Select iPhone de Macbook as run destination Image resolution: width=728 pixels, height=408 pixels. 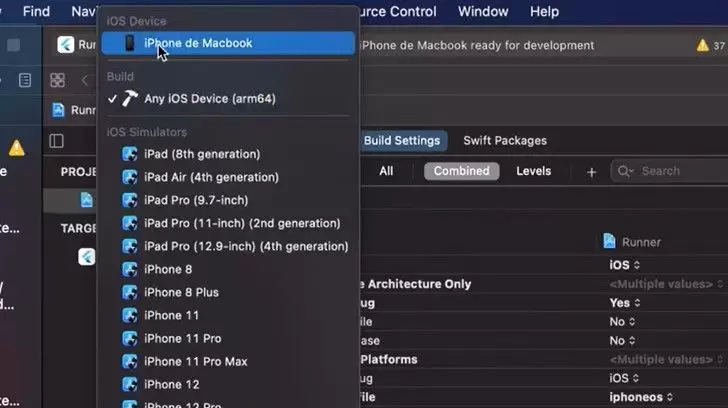(x=197, y=43)
